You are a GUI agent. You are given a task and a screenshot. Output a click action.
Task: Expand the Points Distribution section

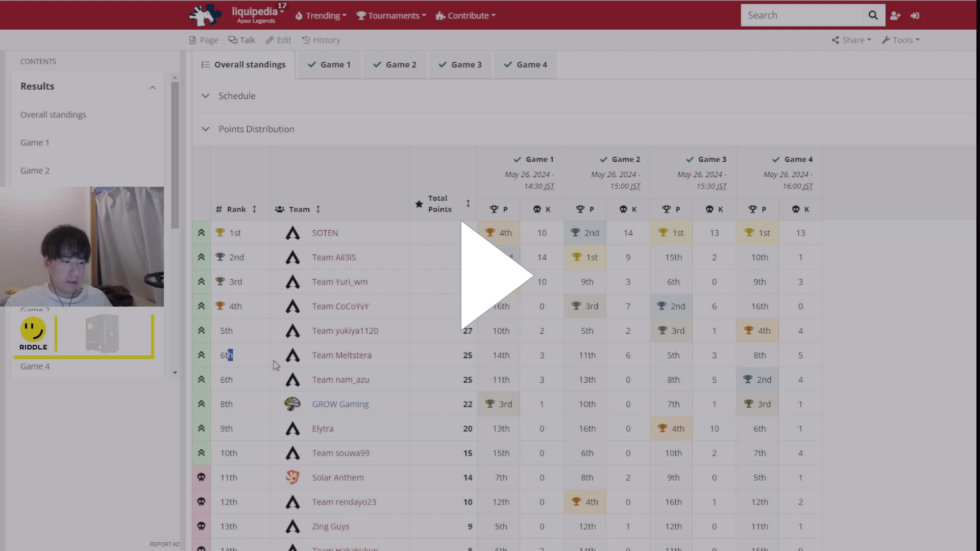click(x=205, y=129)
